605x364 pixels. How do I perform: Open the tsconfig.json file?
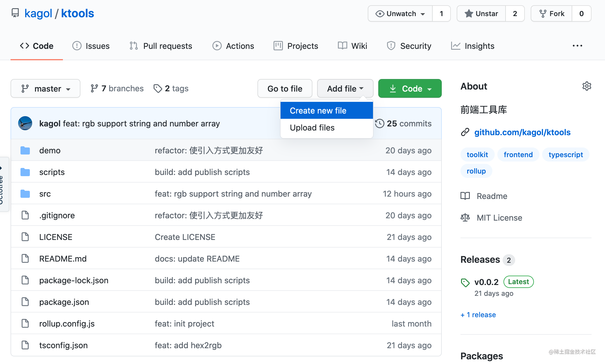coord(63,345)
